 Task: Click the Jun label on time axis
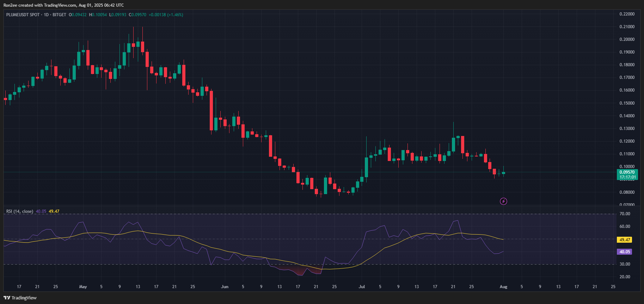click(225, 287)
